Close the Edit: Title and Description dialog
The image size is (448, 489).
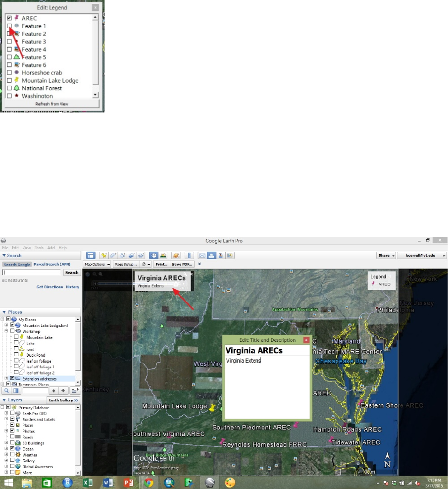tap(306, 340)
